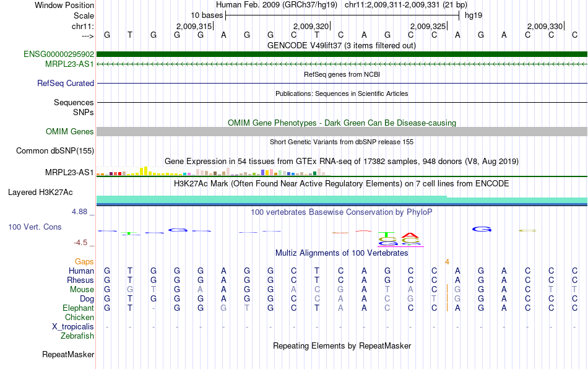588x369 pixels.
Task: Click the Scale label
Action: click(x=84, y=15)
